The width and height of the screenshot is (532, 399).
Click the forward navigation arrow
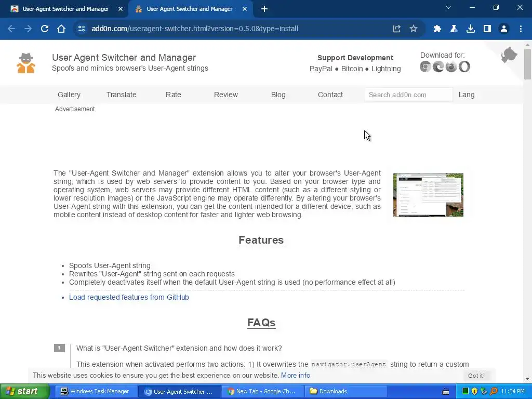coord(28,29)
